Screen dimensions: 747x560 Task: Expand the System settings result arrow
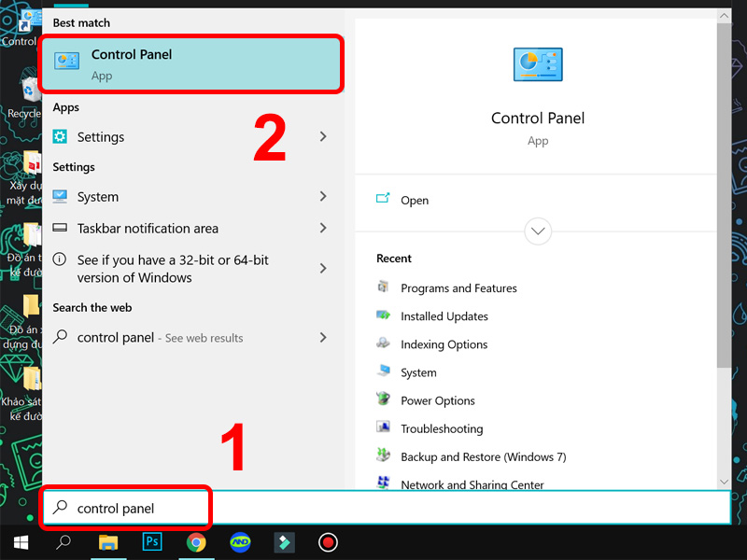323,197
